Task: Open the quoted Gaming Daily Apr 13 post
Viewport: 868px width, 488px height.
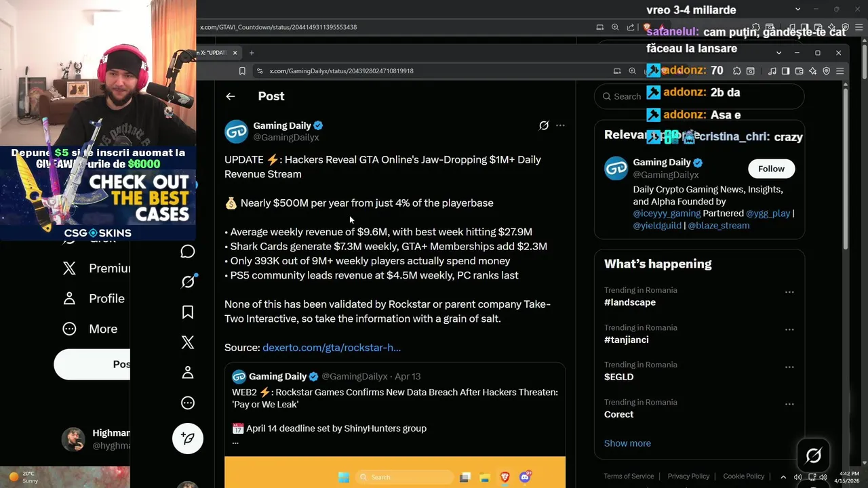Action: pos(395,425)
